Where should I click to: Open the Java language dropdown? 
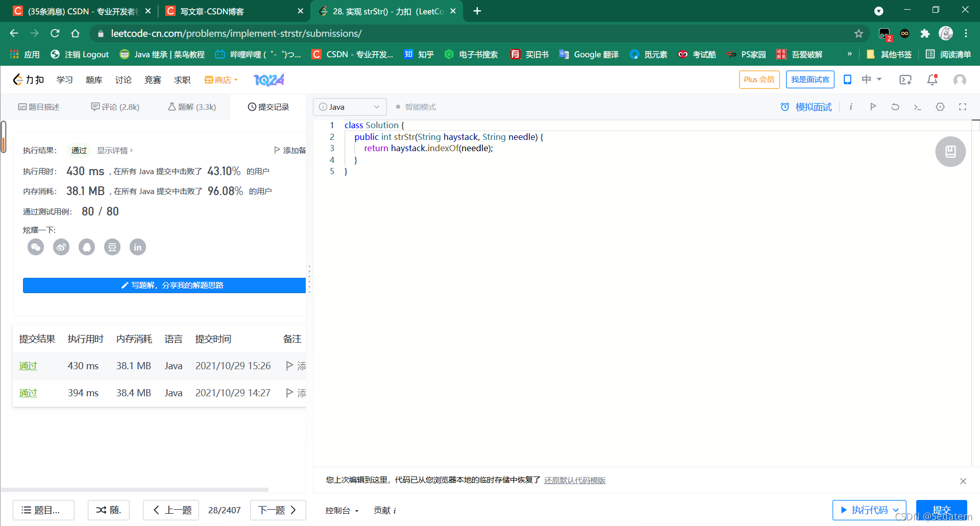(x=350, y=107)
